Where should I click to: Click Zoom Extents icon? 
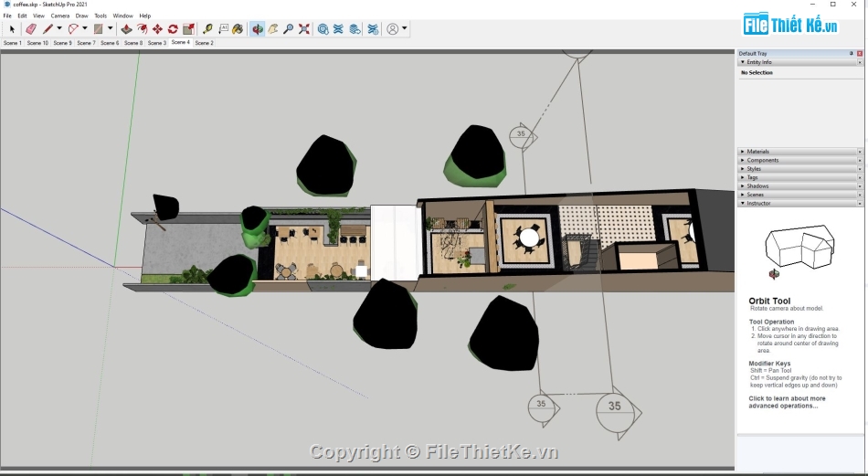coord(304,29)
